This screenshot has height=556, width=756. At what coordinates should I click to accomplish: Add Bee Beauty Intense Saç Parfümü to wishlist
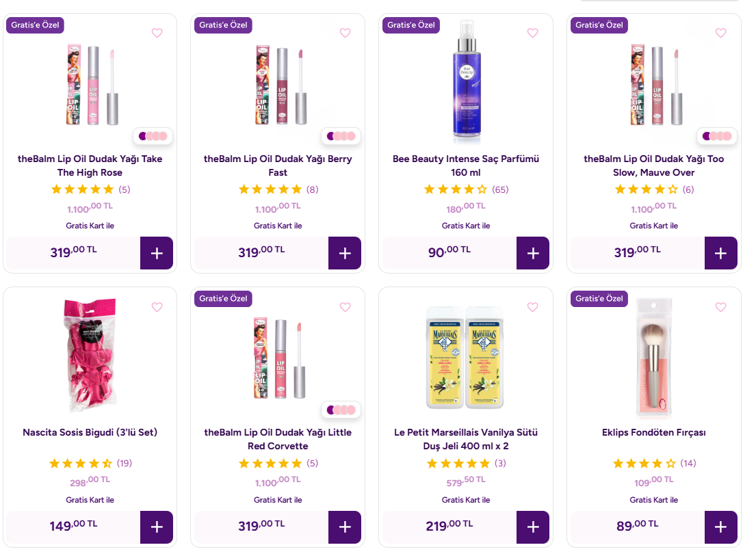coord(532,33)
